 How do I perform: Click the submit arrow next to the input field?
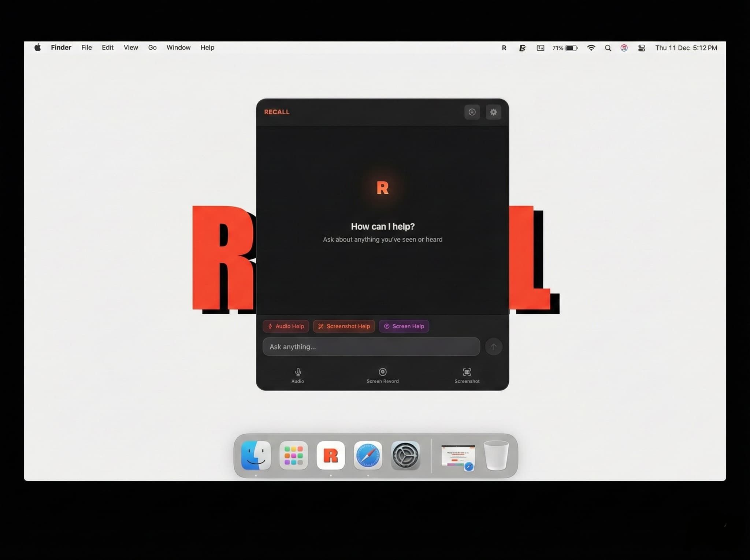[494, 346]
